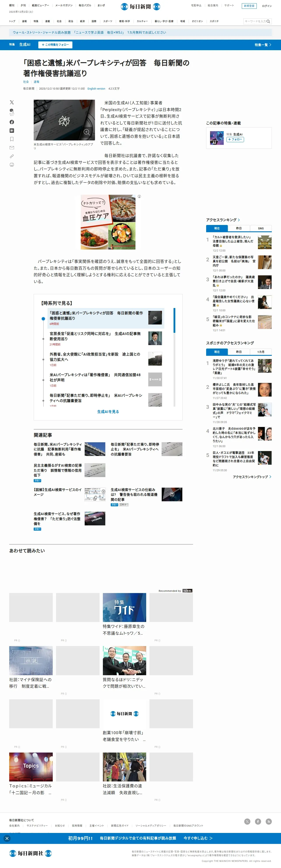The width and height of the screenshot is (281, 868).
Task: Click the ログイン link in the header
Action: tap(267, 6)
